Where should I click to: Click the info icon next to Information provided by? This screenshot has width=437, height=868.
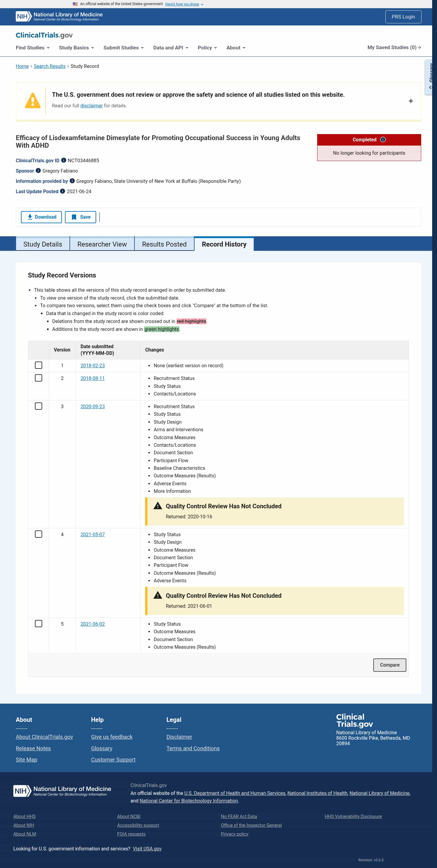tap(72, 181)
